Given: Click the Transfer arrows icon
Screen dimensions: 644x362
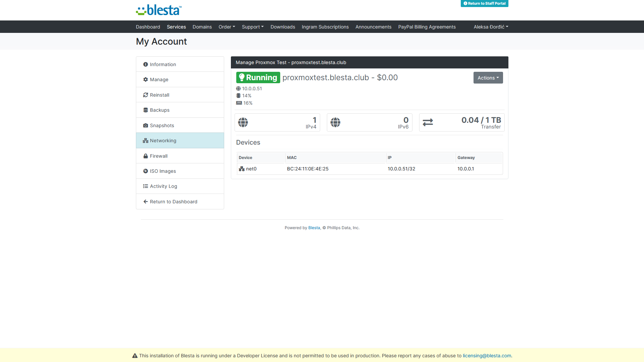Looking at the screenshot, I should tap(428, 122).
